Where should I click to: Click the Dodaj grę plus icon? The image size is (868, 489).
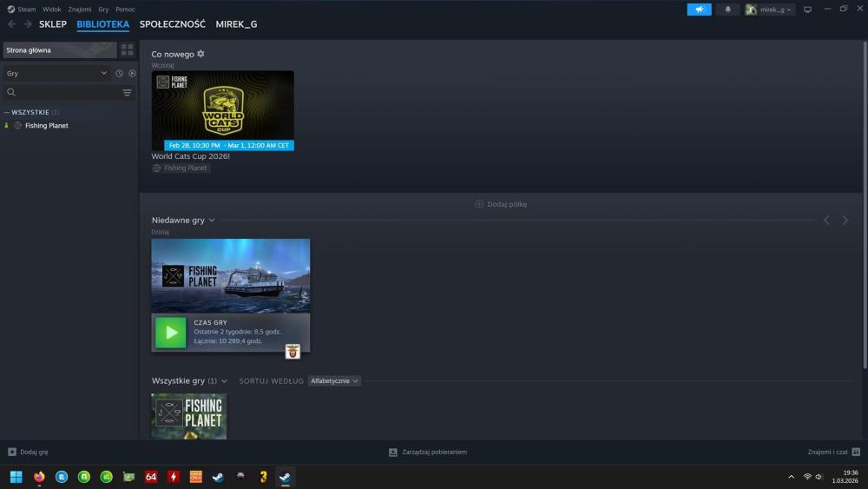point(12,452)
